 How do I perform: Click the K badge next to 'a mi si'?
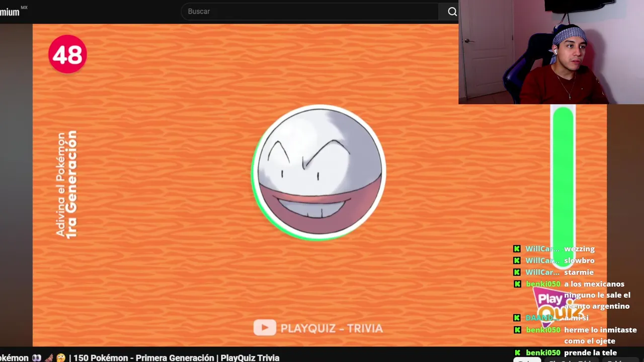pyautogui.click(x=517, y=318)
